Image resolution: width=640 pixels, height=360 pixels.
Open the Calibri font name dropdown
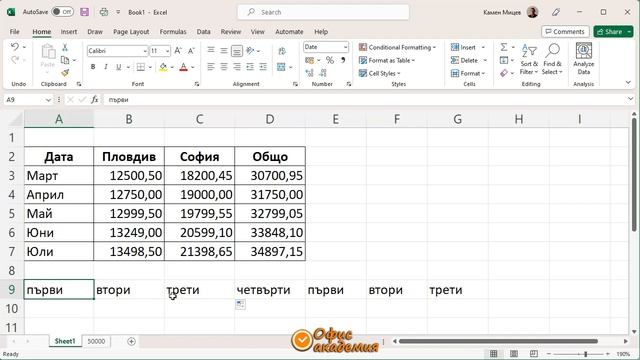[145, 51]
